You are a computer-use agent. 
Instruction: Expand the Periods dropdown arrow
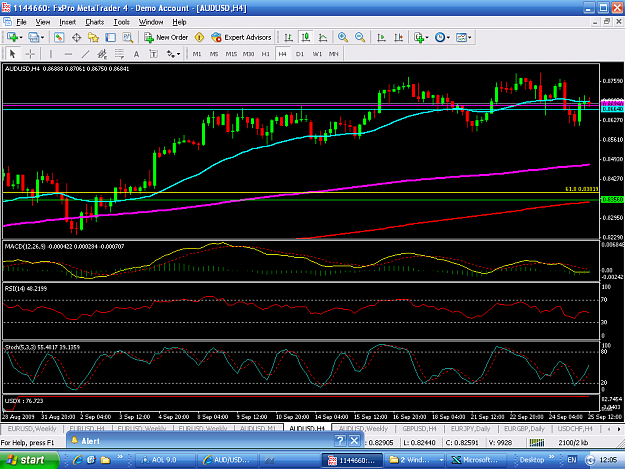click(x=448, y=37)
